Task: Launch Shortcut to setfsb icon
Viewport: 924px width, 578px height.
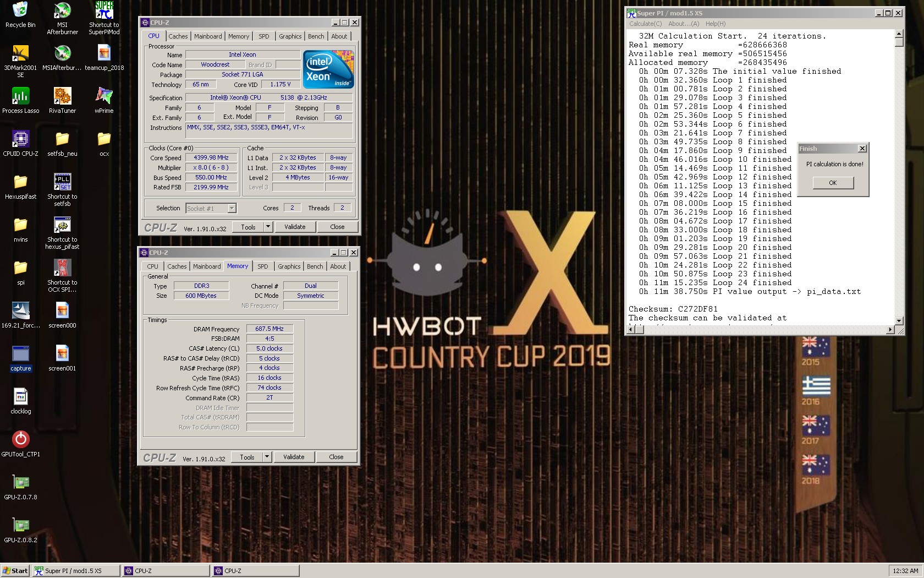Action: (62, 189)
